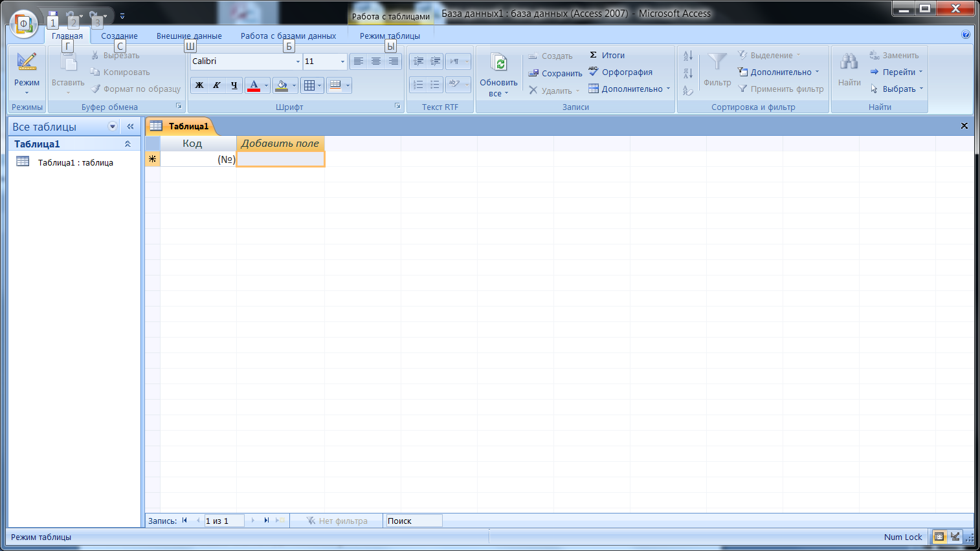This screenshot has height=551, width=980.
Task: Open the alternate row color dropdown
Action: [348, 85]
